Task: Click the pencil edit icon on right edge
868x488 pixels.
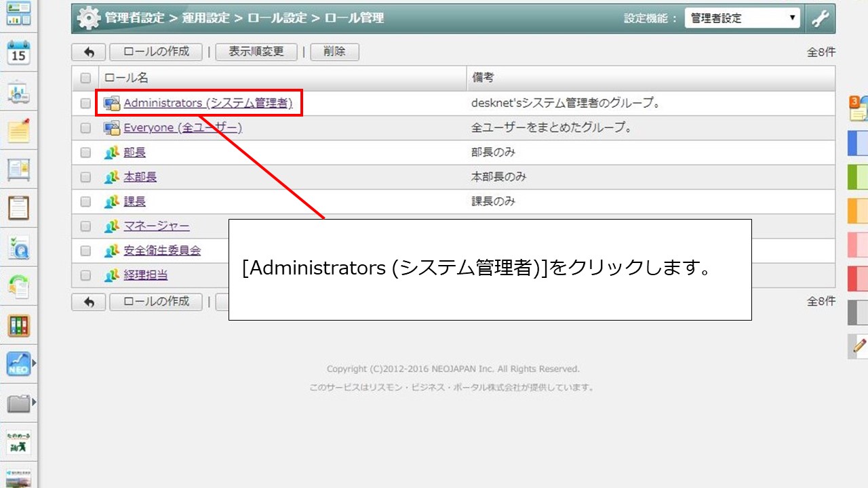Action: pyautogui.click(x=859, y=346)
